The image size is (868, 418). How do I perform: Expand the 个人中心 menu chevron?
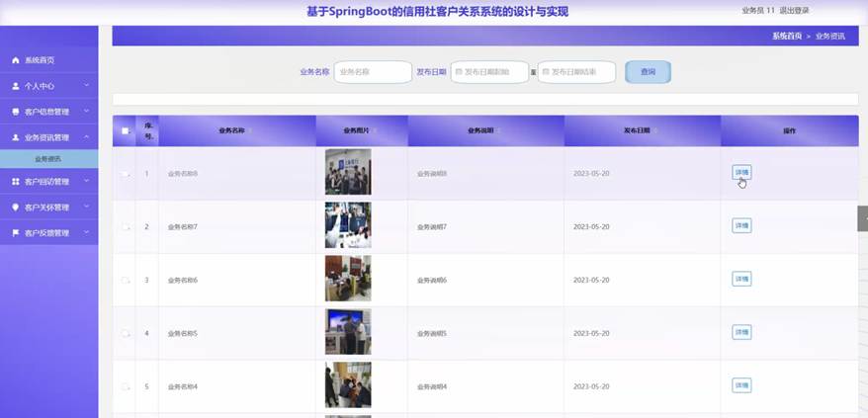87,86
